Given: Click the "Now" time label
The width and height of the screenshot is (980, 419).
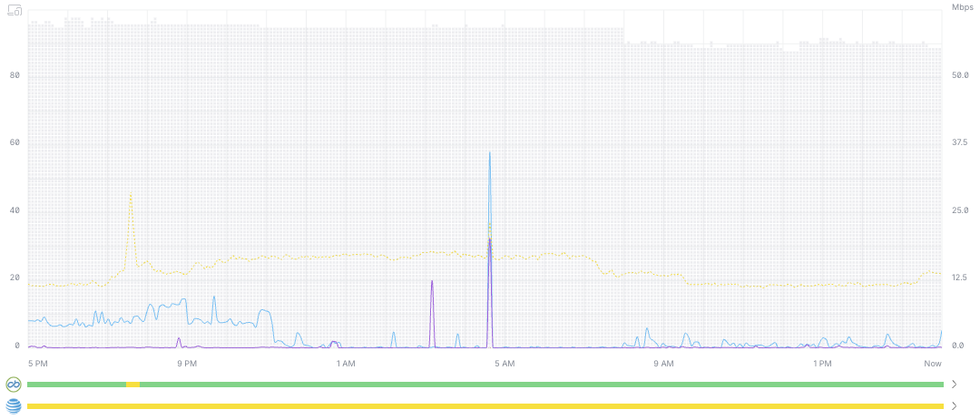Looking at the screenshot, I should tap(933, 363).
